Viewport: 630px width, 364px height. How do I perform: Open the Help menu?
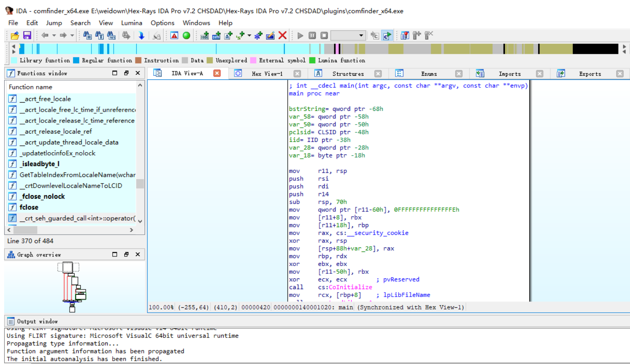point(225,23)
